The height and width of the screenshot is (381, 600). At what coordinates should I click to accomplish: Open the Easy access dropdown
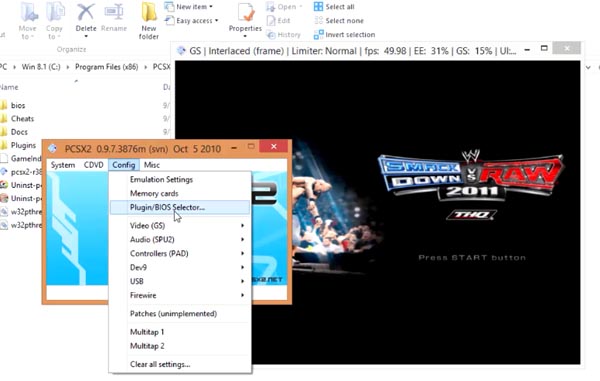[x=192, y=21]
